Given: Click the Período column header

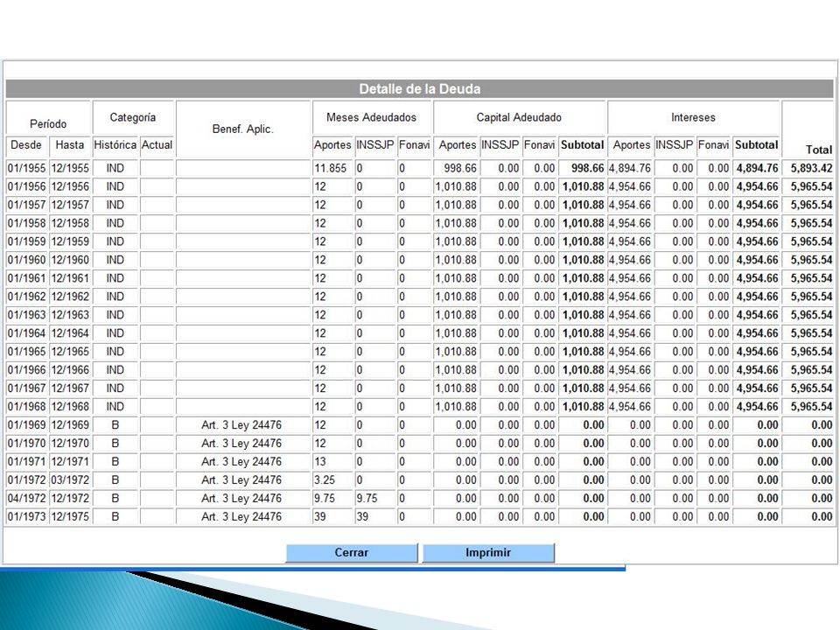Looking at the screenshot, I should point(48,123).
